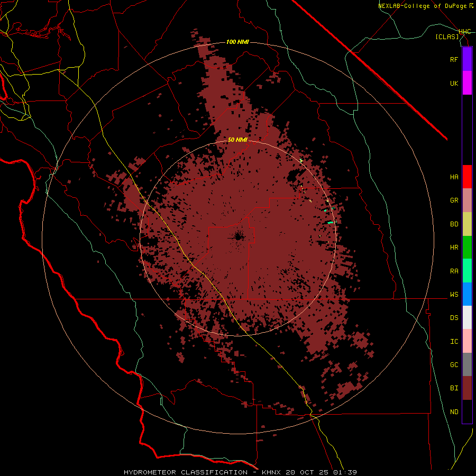Click the RF purple legend swatch
This screenshot has width=476, height=476.
point(467,59)
